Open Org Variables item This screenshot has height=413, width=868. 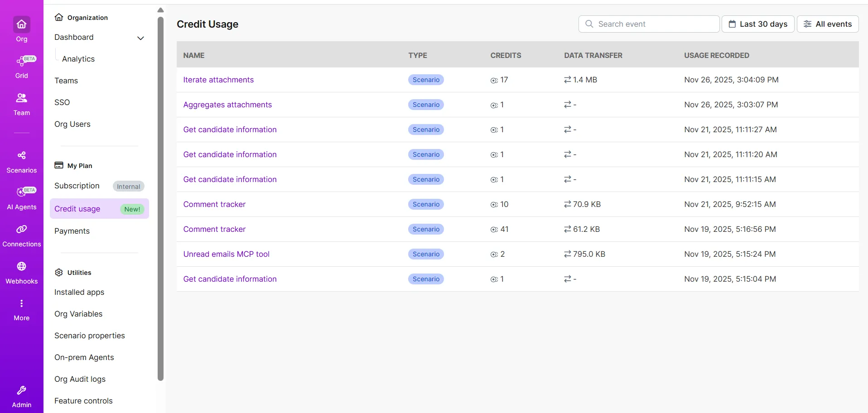click(x=78, y=314)
